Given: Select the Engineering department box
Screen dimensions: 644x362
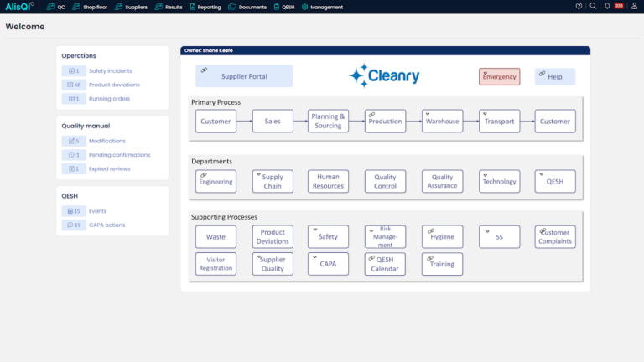Looking at the screenshot, I should coord(216,181).
